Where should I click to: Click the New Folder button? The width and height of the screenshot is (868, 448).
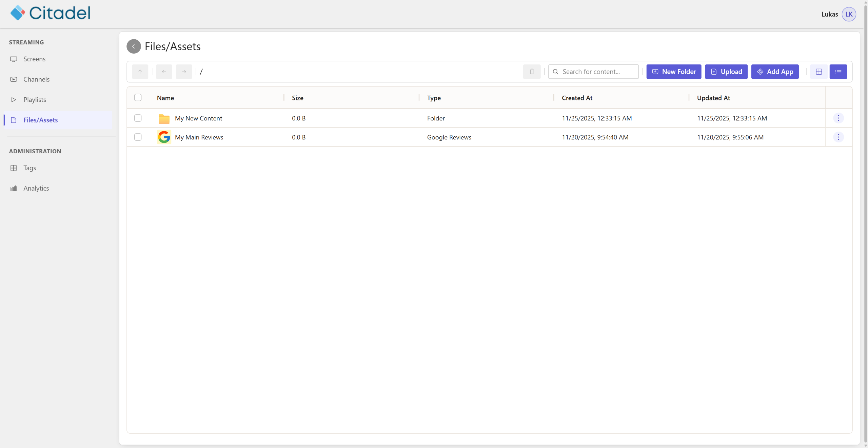(674, 72)
